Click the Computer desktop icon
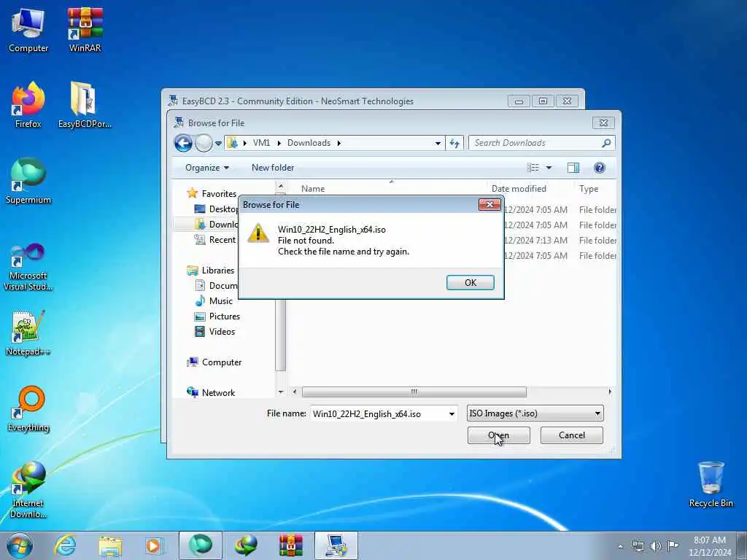The image size is (747, 560). point(28,30)
